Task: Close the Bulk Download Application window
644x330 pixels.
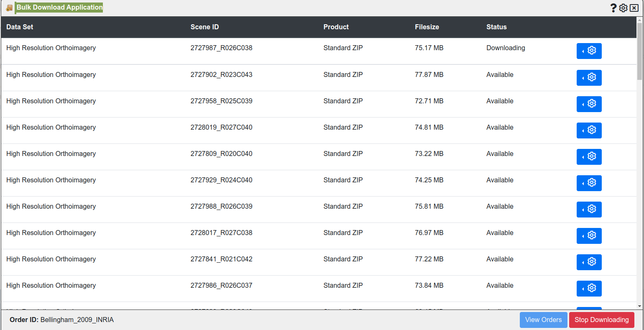Action: tap(634, 8)
